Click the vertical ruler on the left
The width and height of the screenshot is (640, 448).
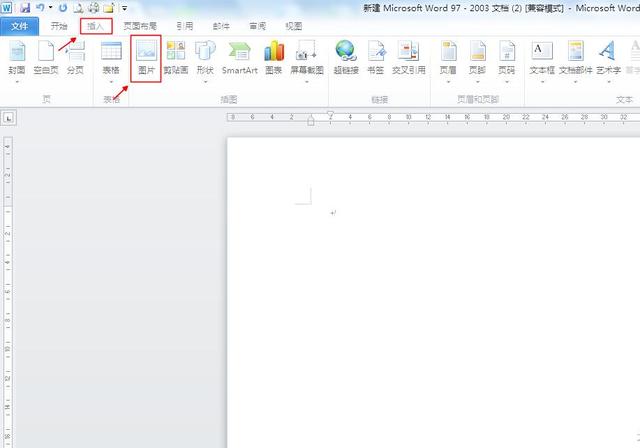pyautogui.click(x=8, y=292)
